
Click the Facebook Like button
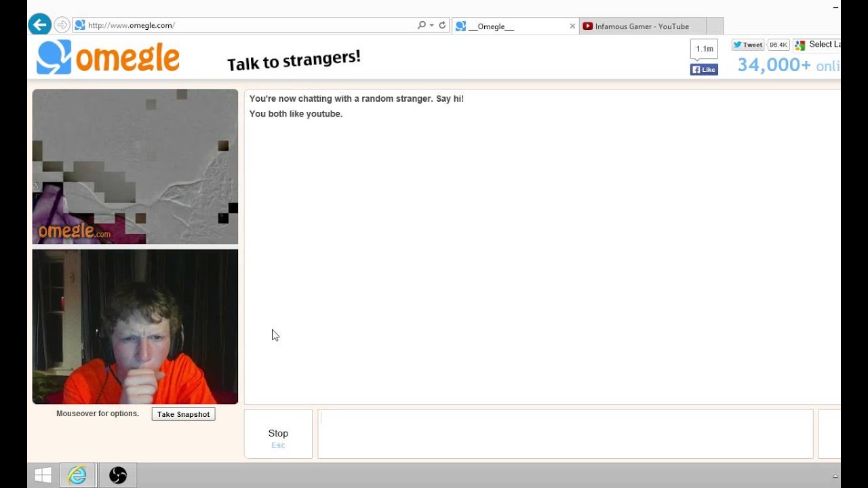(x=704, y=69)
